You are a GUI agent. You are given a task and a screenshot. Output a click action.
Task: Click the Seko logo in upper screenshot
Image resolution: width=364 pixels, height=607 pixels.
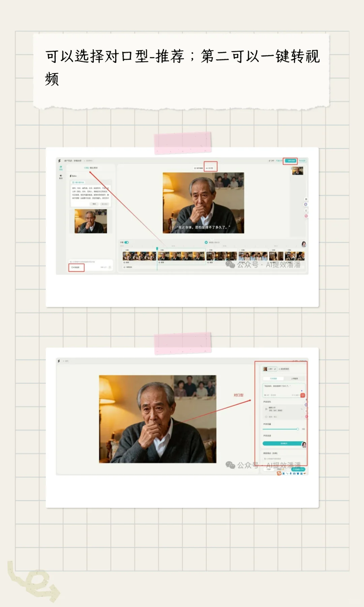pyautogui.click(x=59, y=161)
